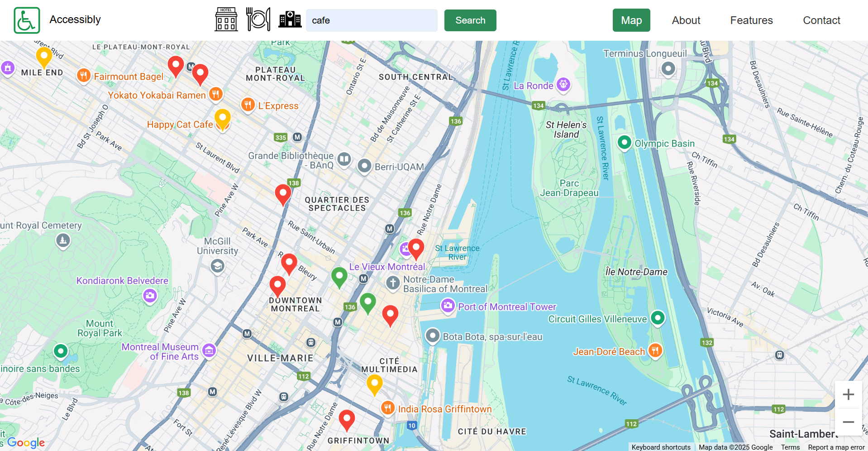Click the India Rosa Griffintown restaurant icon
The image size is (868, 451).
(388, 408)
